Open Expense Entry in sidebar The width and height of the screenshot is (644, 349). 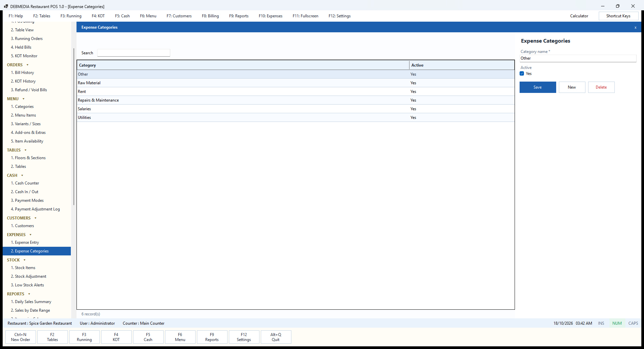click(x=37, y=242)
